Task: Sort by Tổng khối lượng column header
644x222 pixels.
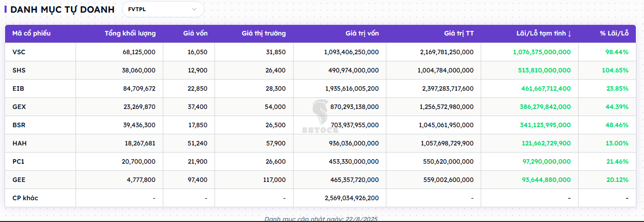Action: [x=130, y=33]
